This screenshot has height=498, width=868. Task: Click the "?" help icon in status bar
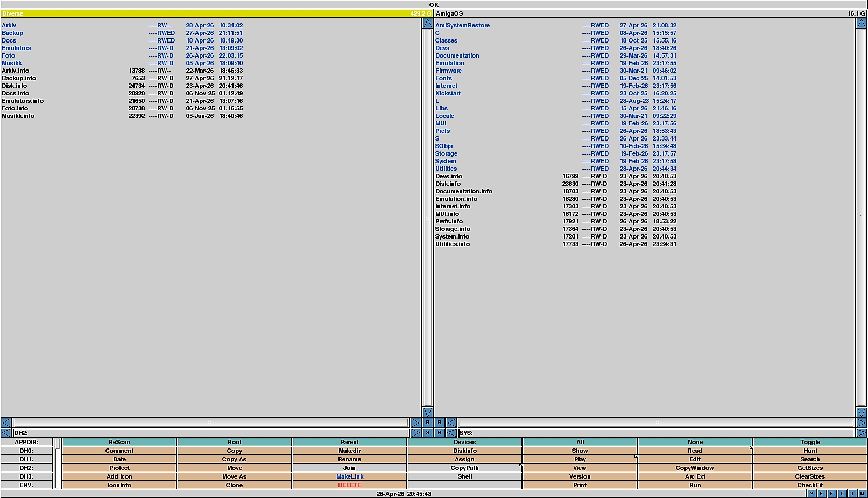point(811,494)
